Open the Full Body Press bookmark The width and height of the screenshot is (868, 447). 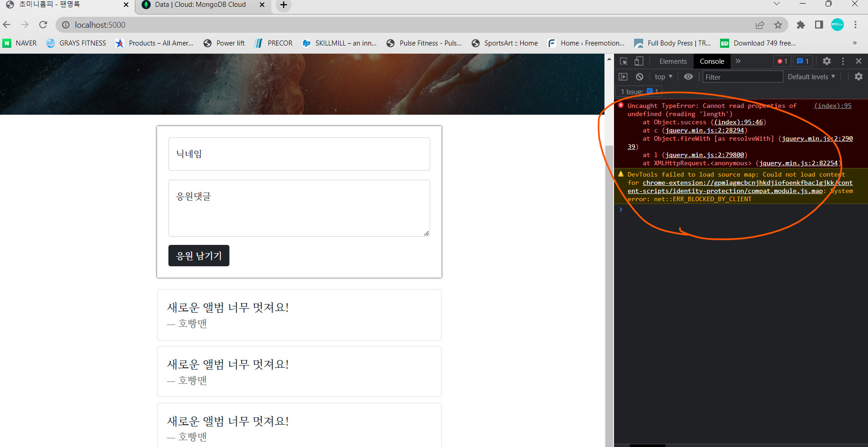(673, 43)
